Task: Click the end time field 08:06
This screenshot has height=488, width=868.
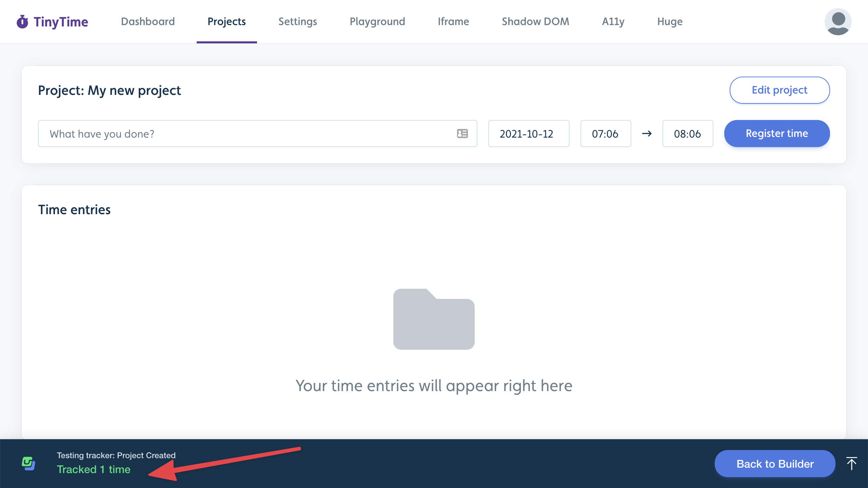Action: pyautogui.click(x=687, y=134)
